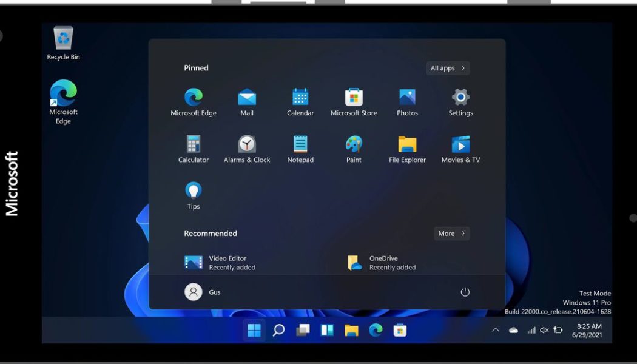This screenshot has height=364, width=637.
Task: Open Task View from the taskbar
Action: pos(302,330)
